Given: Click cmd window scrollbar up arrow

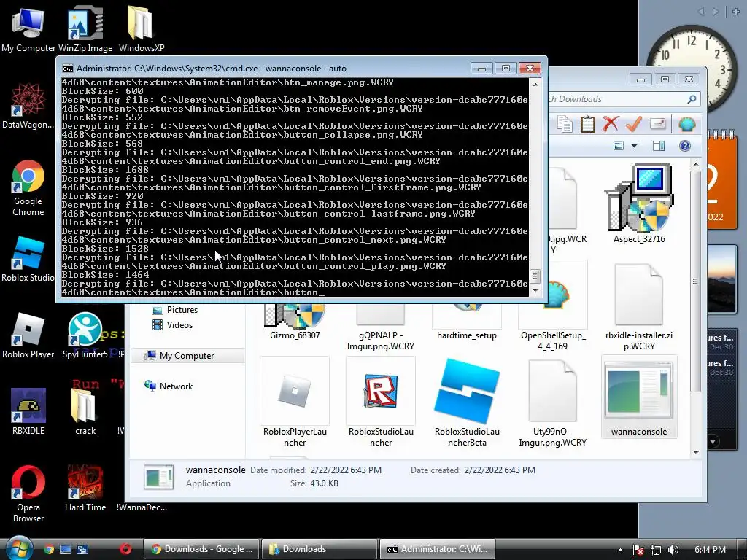Looking at the screenshot, I should click(x=535, y=84).
